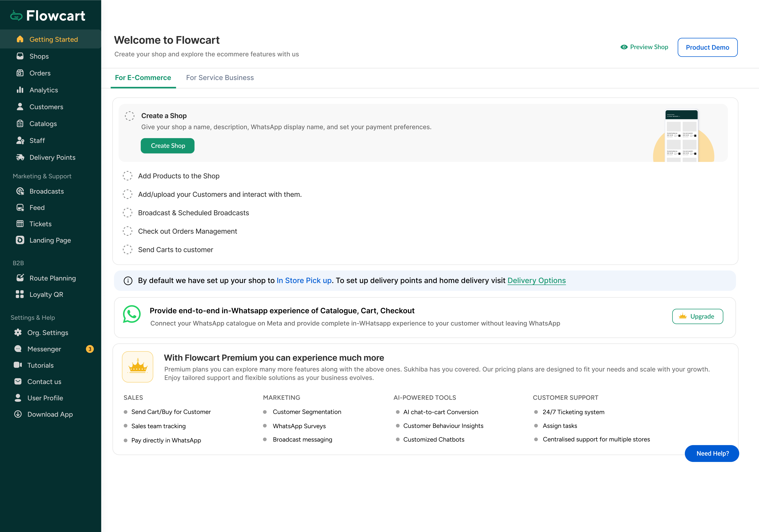Image resolution: width=759 pixels, height=532 pixels.
Task: Click the Flowcart logo icon
Action: 16,16
